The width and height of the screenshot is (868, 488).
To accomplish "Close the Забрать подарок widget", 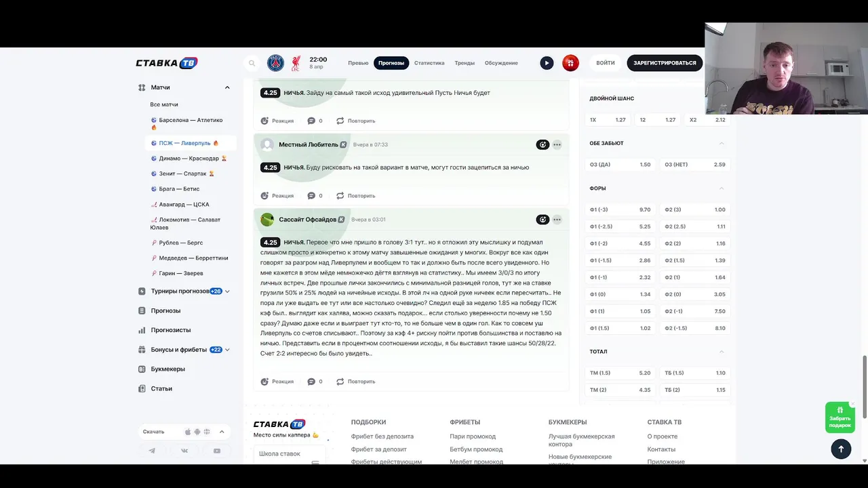I will pyautogui.click(x=852, y=404).
